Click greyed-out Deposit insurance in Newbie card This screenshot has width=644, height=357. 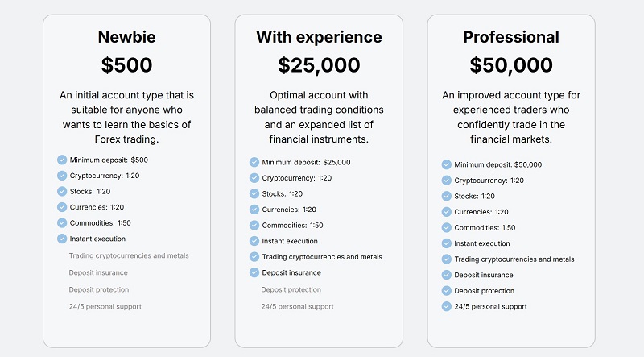[x=98, y=272]
